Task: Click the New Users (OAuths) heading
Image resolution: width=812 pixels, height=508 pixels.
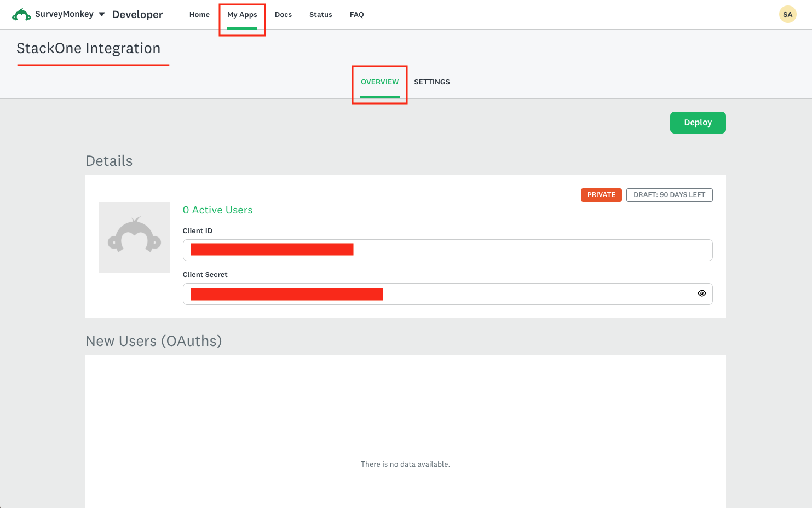Action: coord(154,341)
